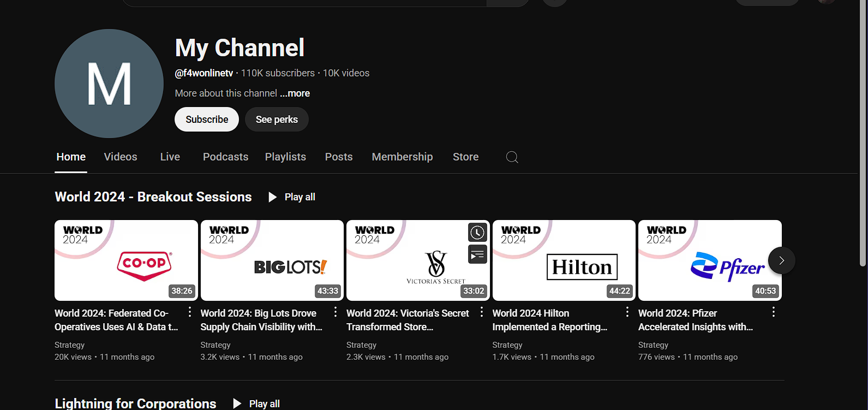Go to the Store tab

(x=465, y=157)
